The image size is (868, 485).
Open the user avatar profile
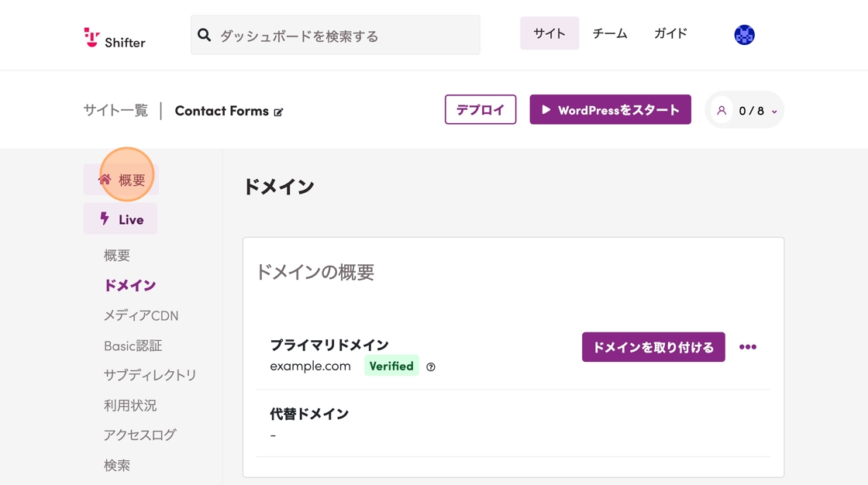click(x=744, y=35)
